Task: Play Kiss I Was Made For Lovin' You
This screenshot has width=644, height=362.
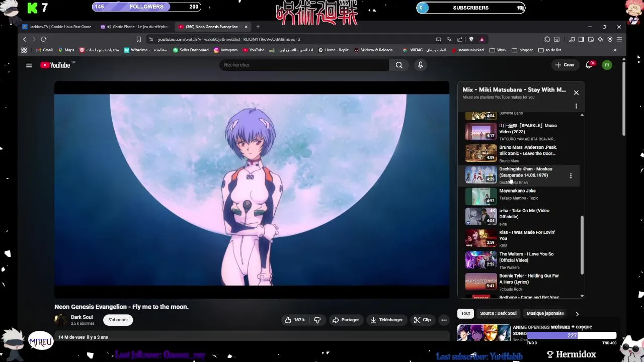Action: [520, 238]
